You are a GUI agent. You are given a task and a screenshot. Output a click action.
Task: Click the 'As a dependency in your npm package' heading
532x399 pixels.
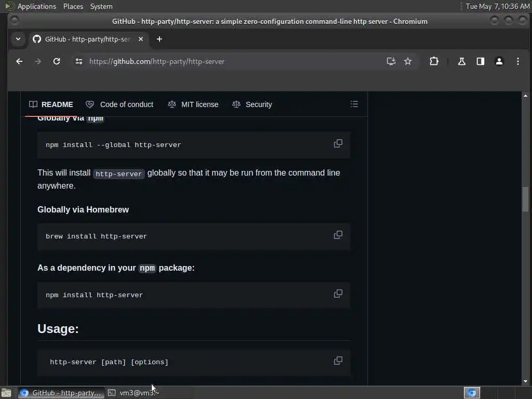pos(116,268)
